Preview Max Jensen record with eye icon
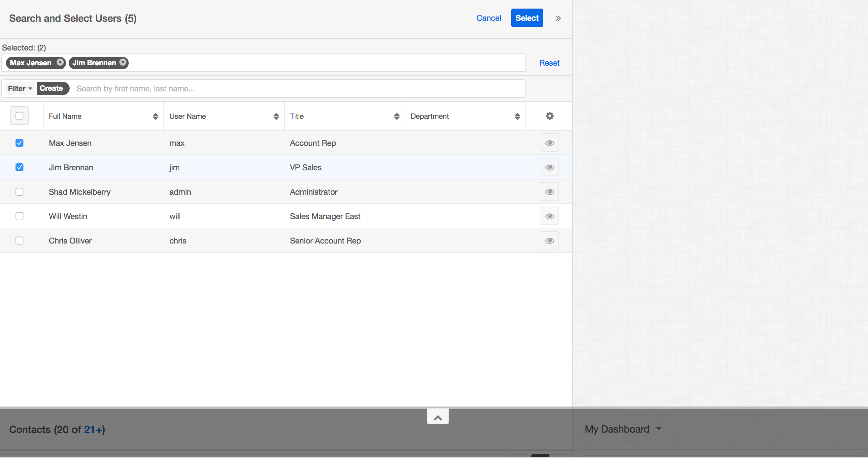This screenshot has width=868, height=458. pos(550,143)
